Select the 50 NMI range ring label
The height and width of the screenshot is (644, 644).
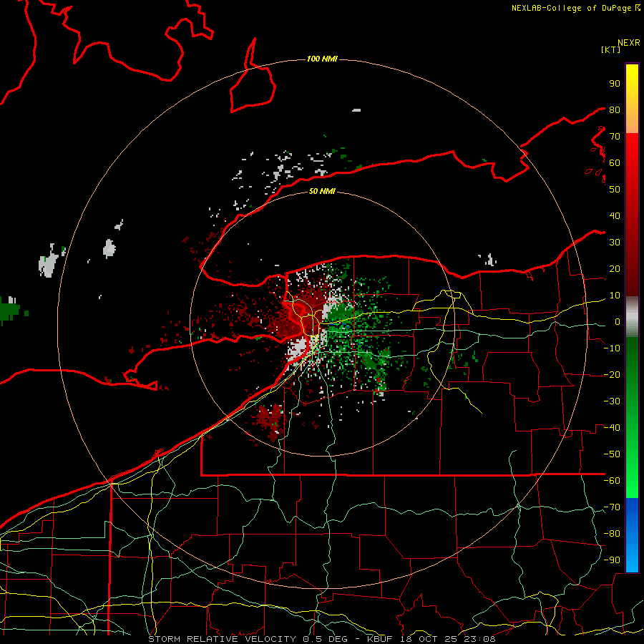[x=322, y=191]
